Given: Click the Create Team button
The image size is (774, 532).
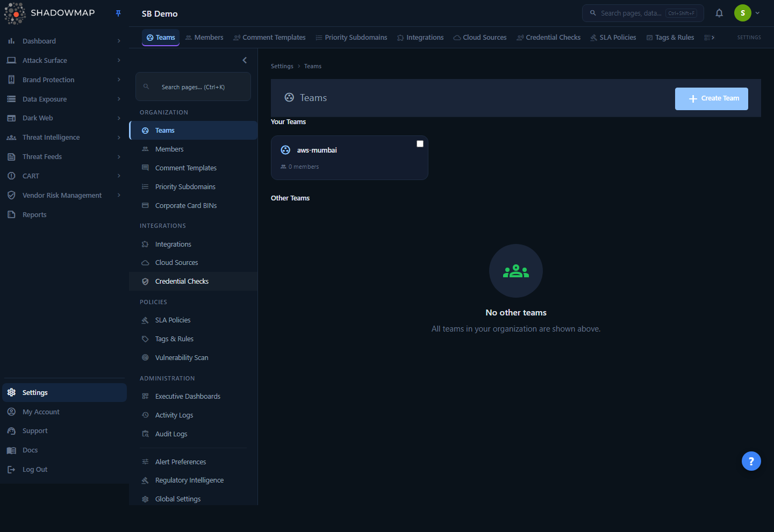Looking at the screenshot, I should coord(712,99).
